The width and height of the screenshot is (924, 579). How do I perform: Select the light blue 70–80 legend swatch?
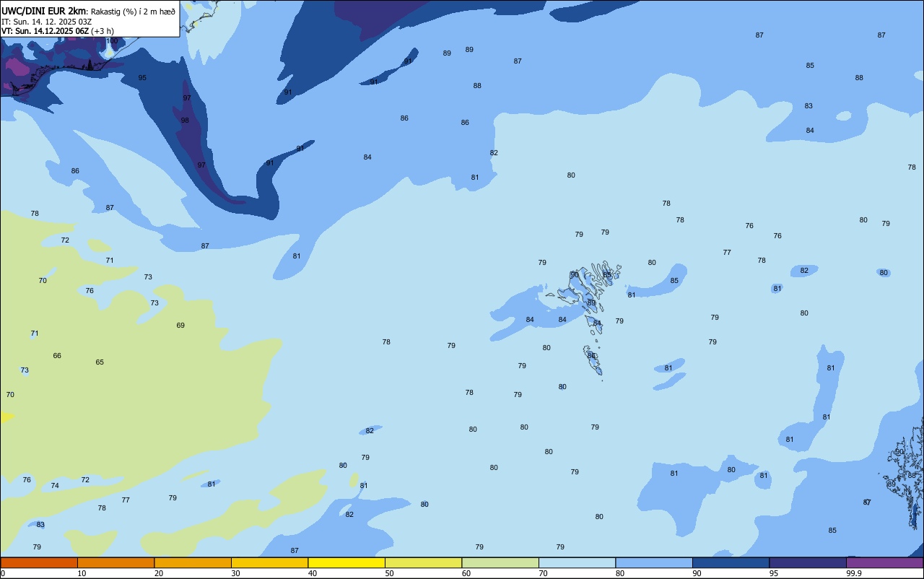tap(577, 562)
